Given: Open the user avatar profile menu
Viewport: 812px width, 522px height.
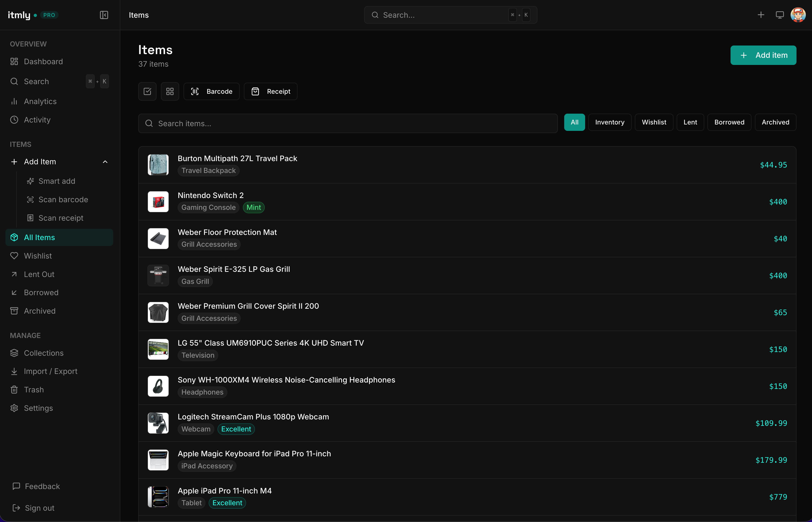Looking at the screenshot, I should (x=798, y=15).
